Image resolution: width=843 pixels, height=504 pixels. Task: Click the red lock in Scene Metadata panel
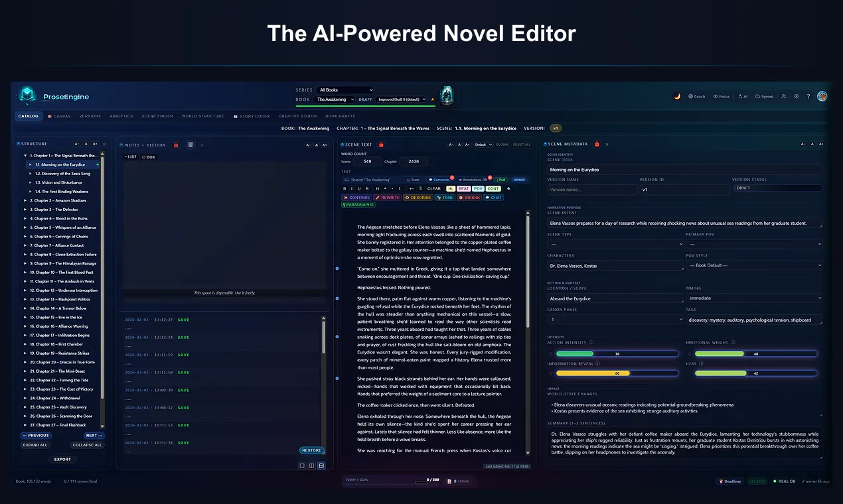point(597,144)
